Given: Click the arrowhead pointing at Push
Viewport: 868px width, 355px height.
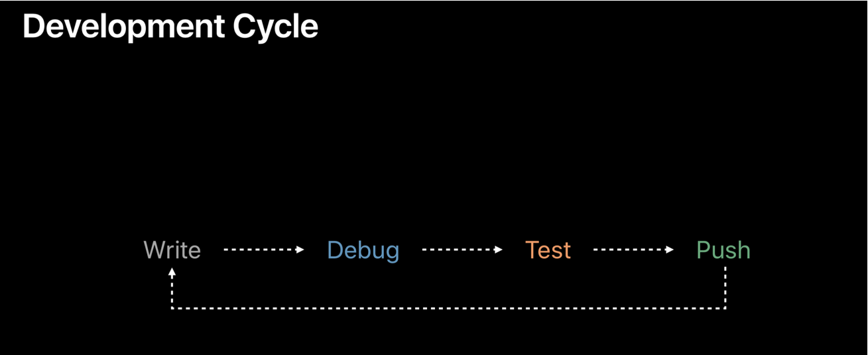Looking at the screenshot, I should click(670, 249).
